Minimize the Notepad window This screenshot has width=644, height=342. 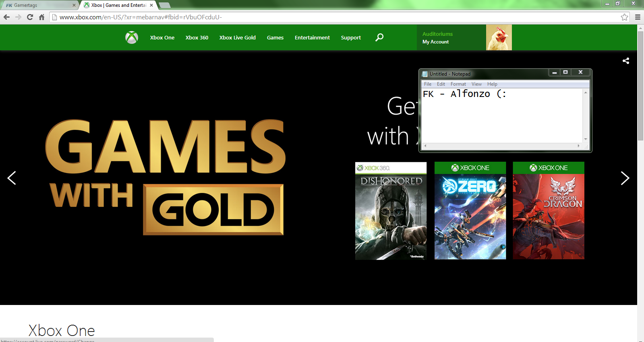click(x=555, y=72)
